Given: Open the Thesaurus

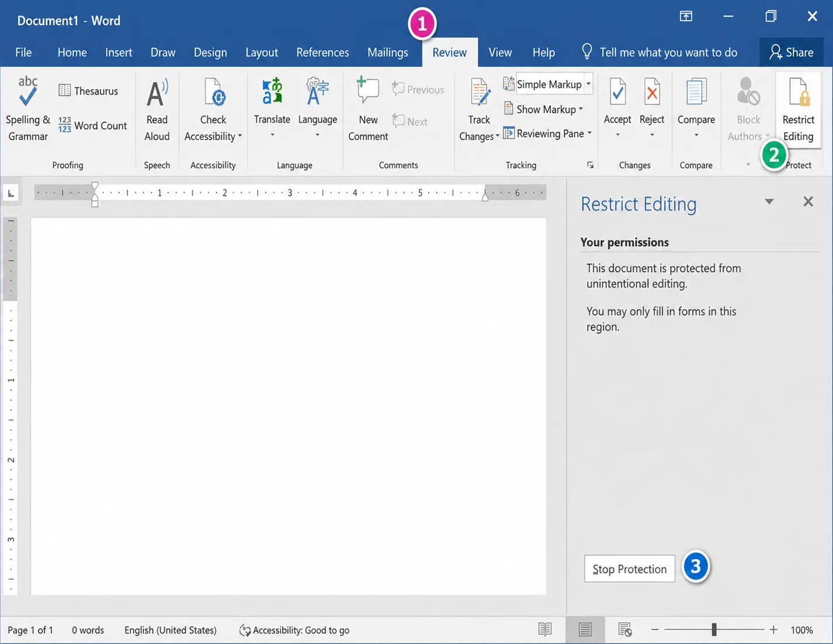Looking at the screenshot, I should pyautogui.click(x=88, y=90).
